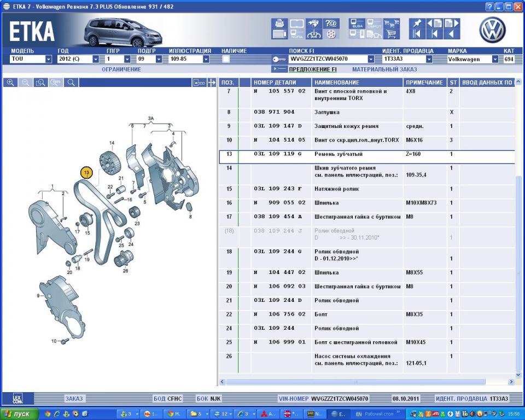Open the ГЛГР main group dropdown
Viewport: 525px width, 420px height.
click(x=127, y=59)
